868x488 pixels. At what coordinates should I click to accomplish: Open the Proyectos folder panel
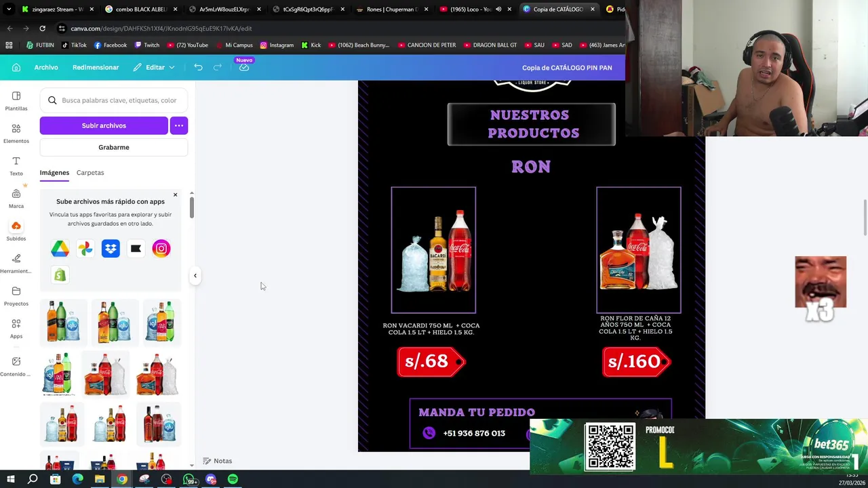click(x=16, y=296)
